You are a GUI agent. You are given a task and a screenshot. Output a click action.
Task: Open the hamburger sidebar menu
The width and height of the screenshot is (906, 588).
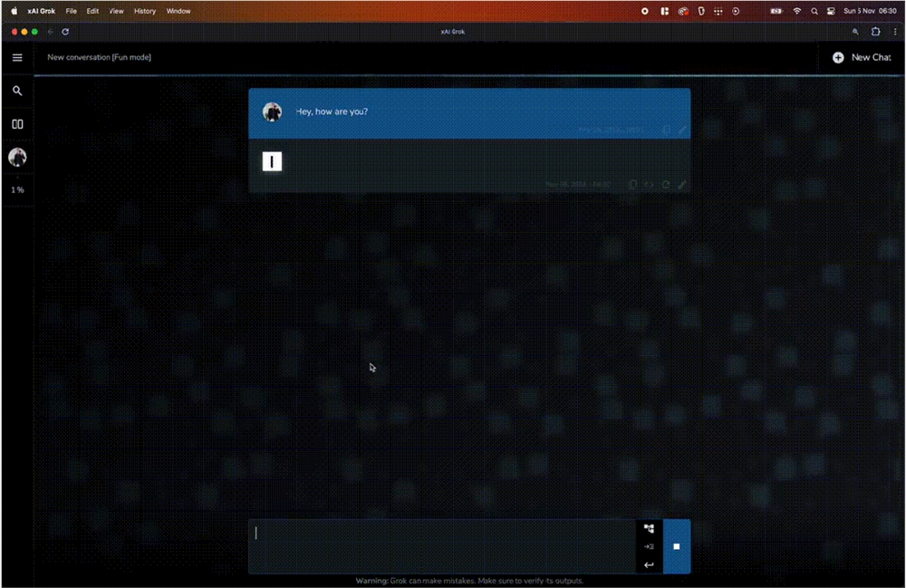pyautogui.click(x=17, y=57)
